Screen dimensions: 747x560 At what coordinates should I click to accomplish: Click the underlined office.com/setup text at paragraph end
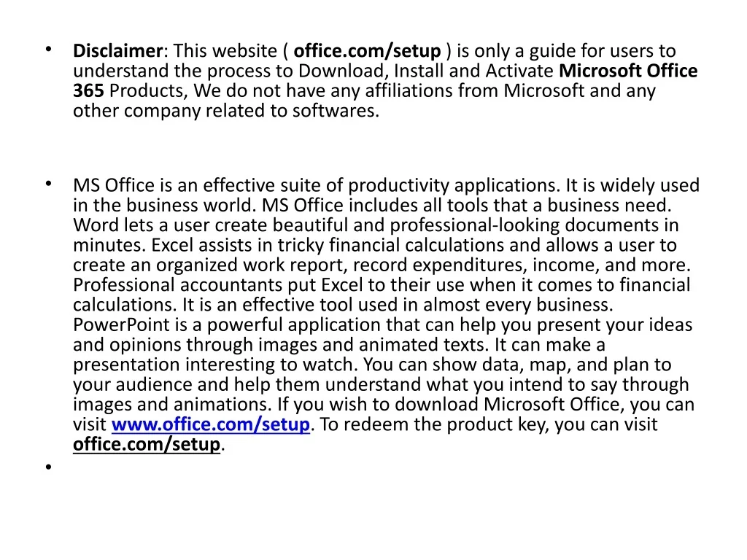(x=146, y=444)
